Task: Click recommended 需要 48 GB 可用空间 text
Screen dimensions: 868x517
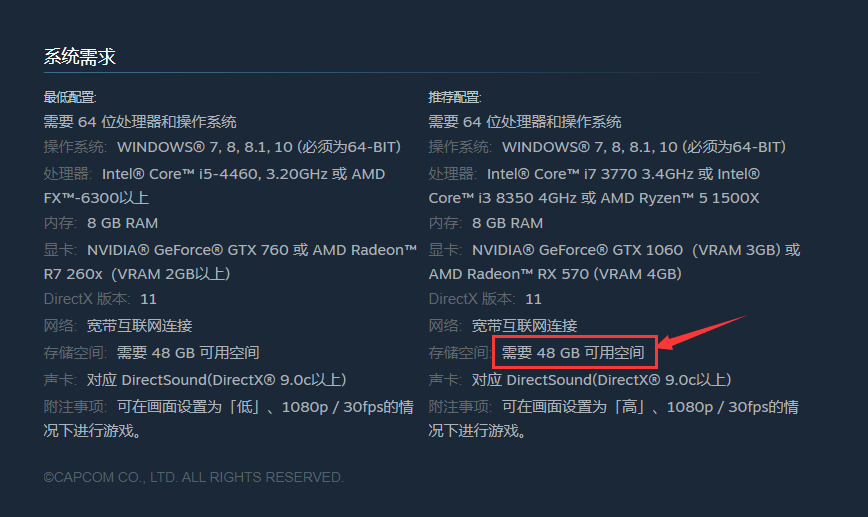Action: point(573,353)
